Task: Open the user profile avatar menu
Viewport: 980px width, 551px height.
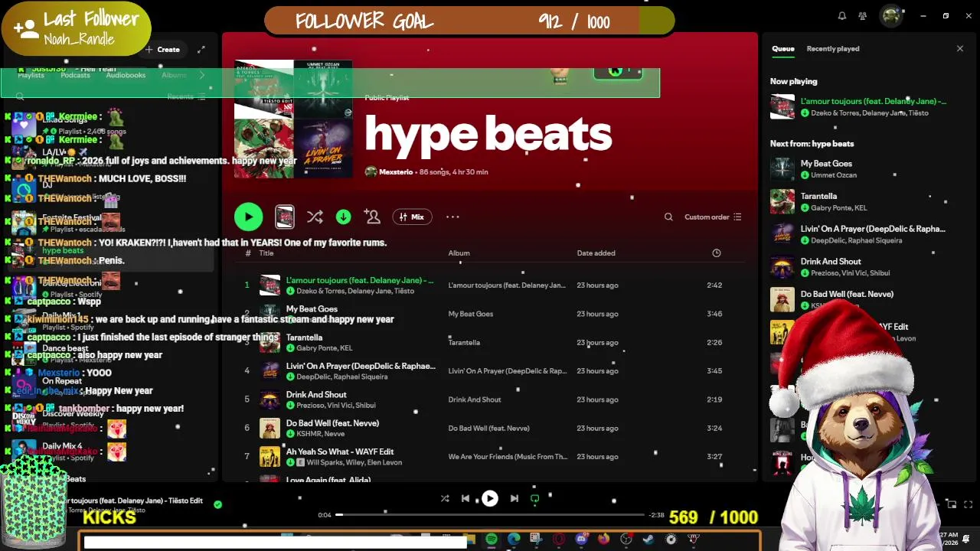Action: [x=890, y=16]
